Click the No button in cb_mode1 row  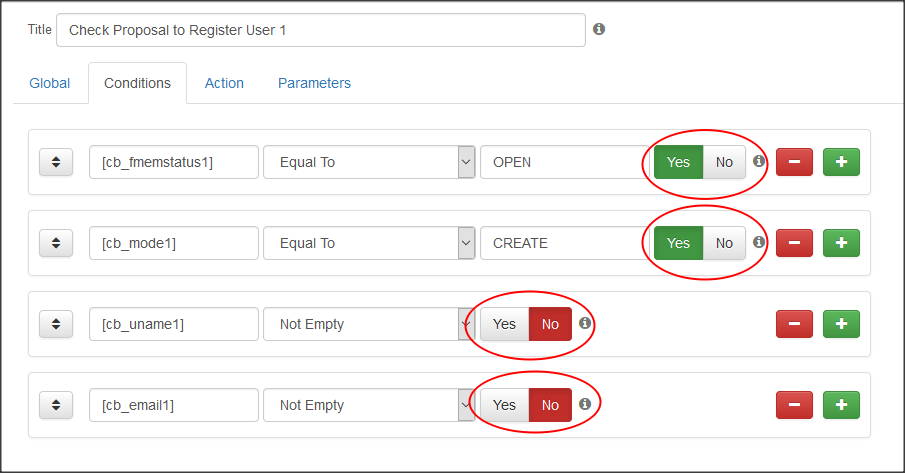tap(724, 243)
